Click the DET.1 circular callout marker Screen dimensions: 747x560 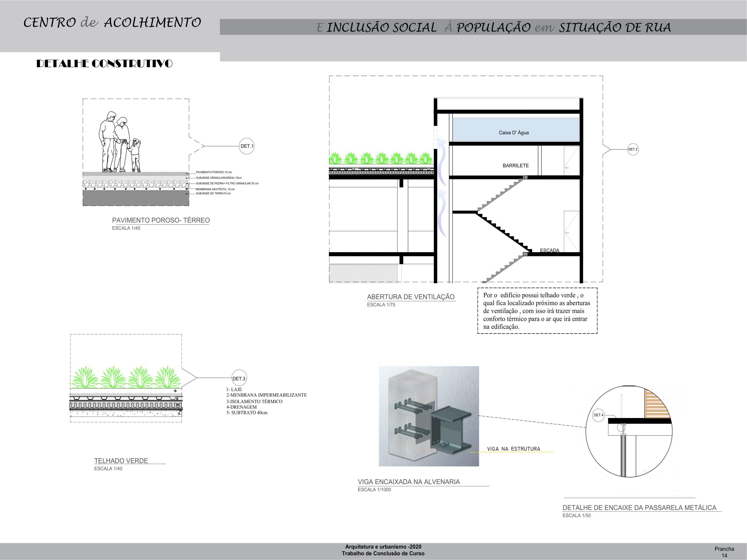point(247,146)
